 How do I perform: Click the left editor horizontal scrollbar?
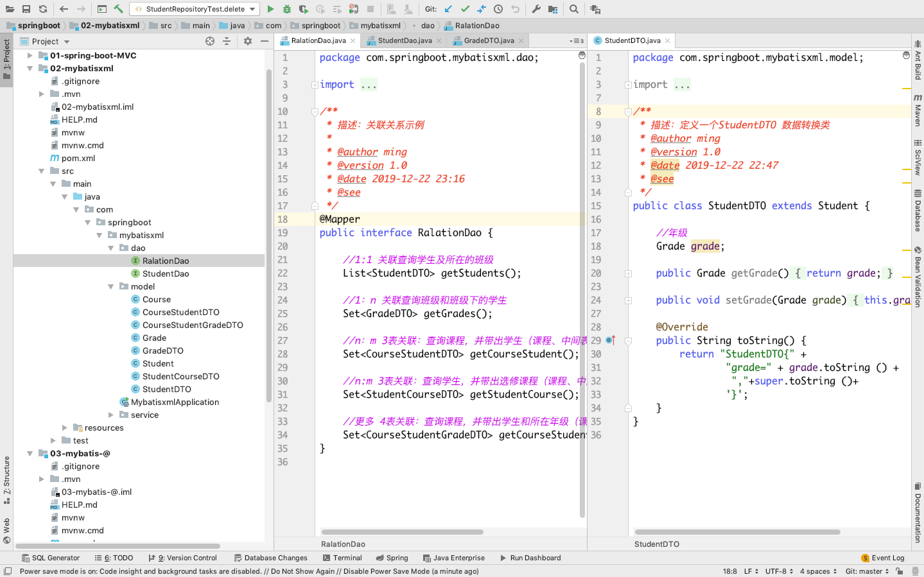[403, 532]
